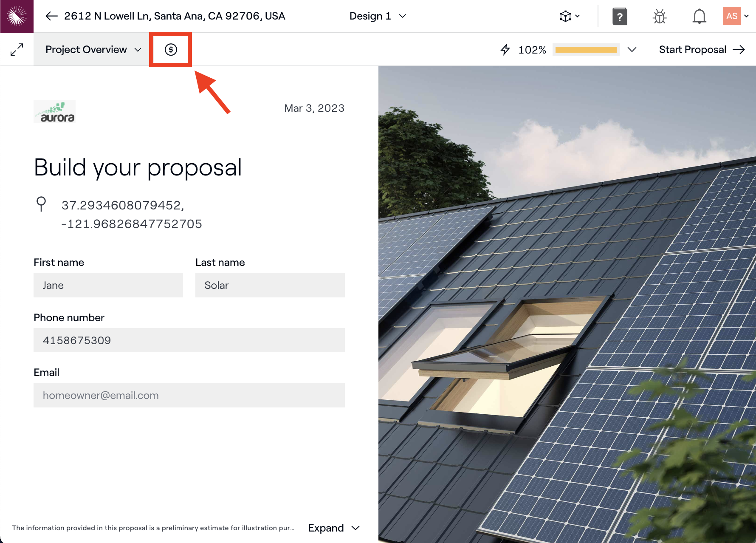Click the help question mark icon
This screenshot has width=756, height=543.
(x=620, y=16)
